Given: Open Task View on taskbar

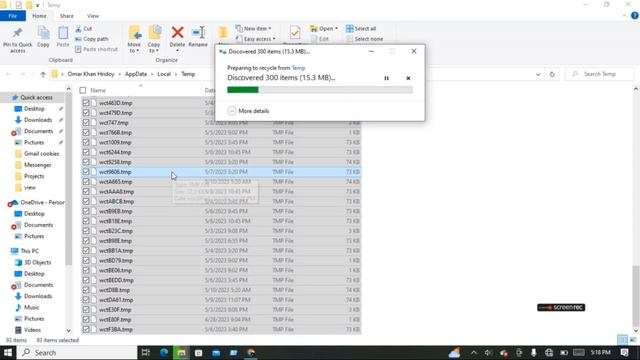Looking at the screenshot, I should click(x=146, y=352).
